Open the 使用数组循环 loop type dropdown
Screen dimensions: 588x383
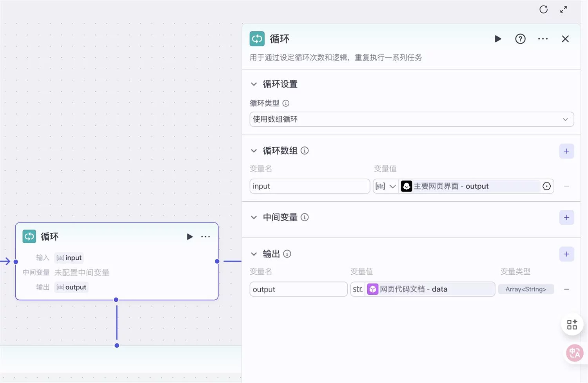412,119
